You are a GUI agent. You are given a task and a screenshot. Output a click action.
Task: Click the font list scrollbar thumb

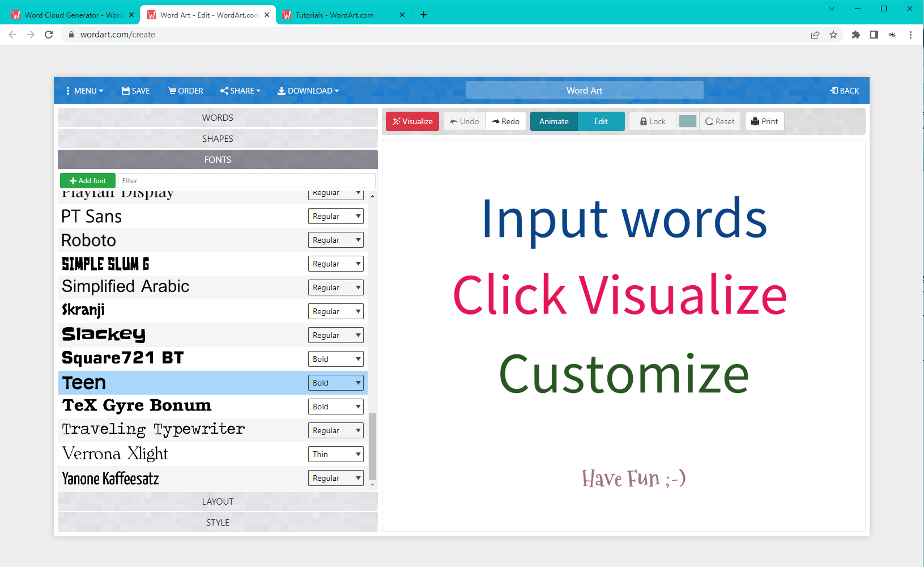372,446
